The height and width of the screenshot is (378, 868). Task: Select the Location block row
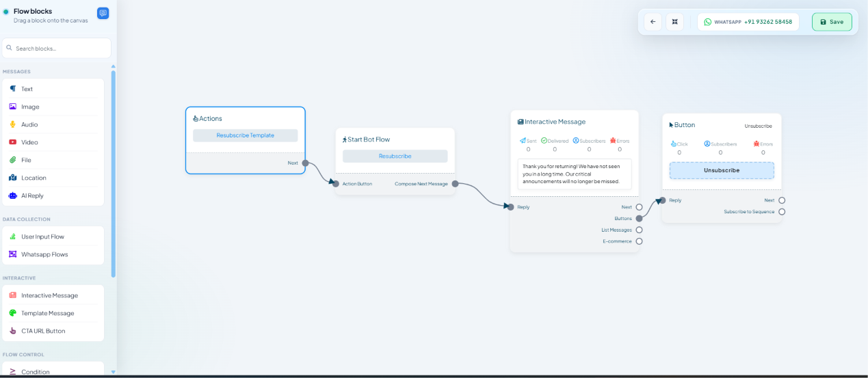(x=53, y=178)
